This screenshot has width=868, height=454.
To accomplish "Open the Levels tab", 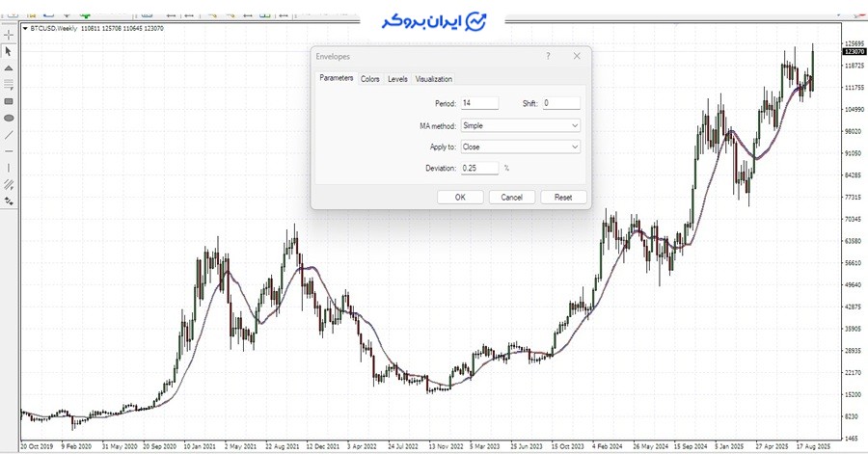I will pos(397,79).
